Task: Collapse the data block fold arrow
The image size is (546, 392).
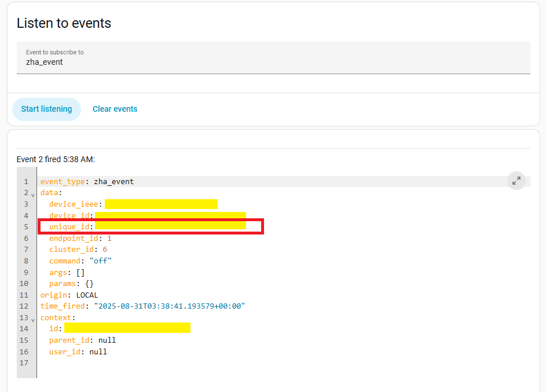Action: point(32,194)
